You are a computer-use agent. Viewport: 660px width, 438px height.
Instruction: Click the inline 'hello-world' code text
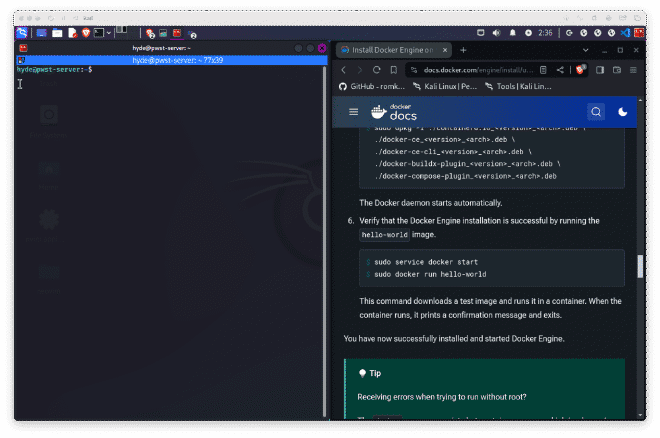pos(384,235)
